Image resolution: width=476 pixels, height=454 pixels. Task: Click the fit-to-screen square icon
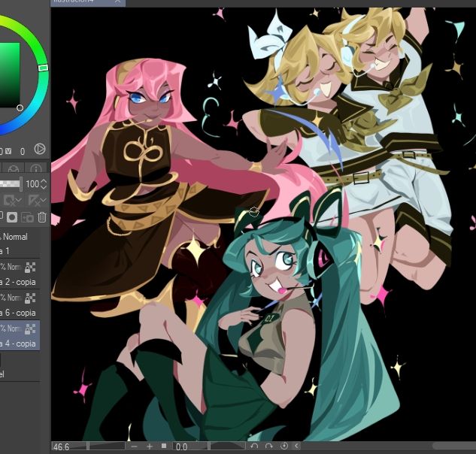point(164,446)
